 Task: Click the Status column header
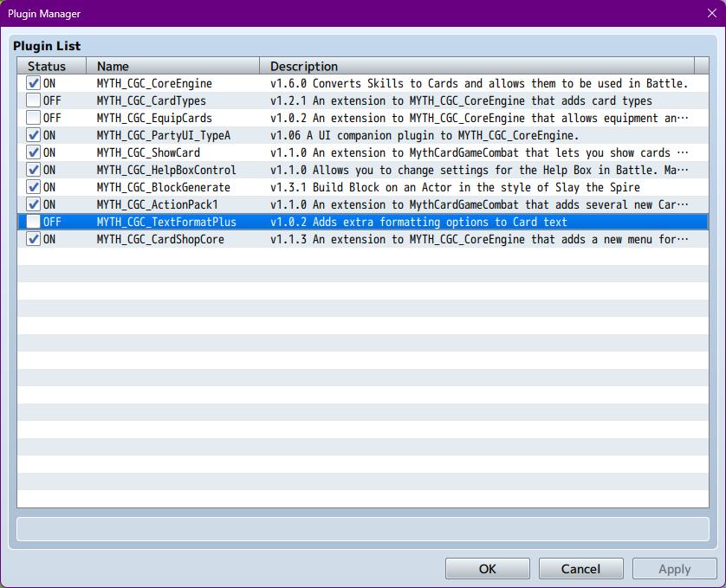52,66
